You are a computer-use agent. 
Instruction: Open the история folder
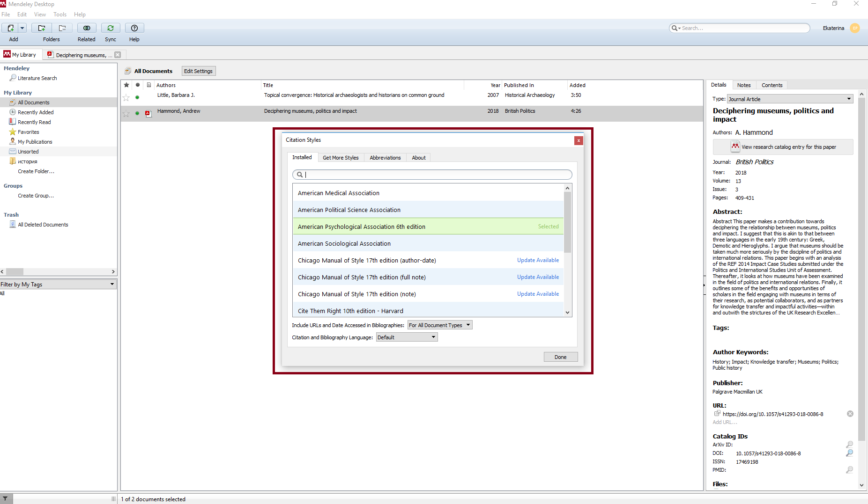(27, 161)
